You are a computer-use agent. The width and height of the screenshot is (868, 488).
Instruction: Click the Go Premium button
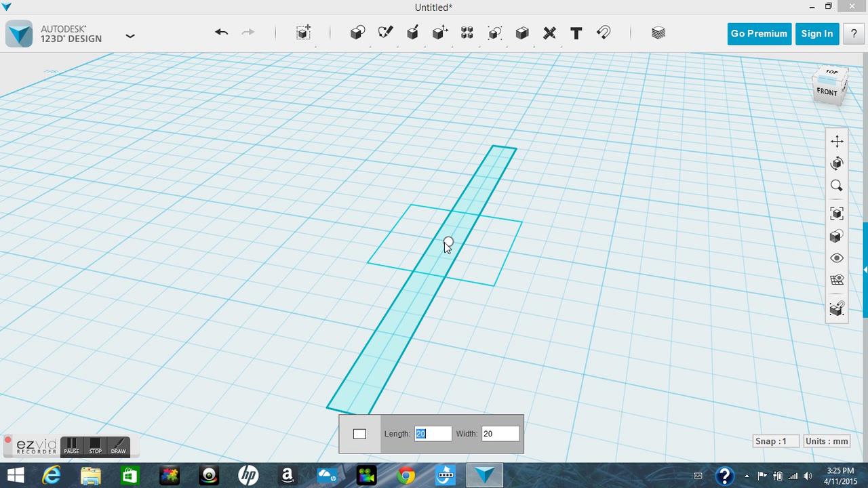click(759, 34)
